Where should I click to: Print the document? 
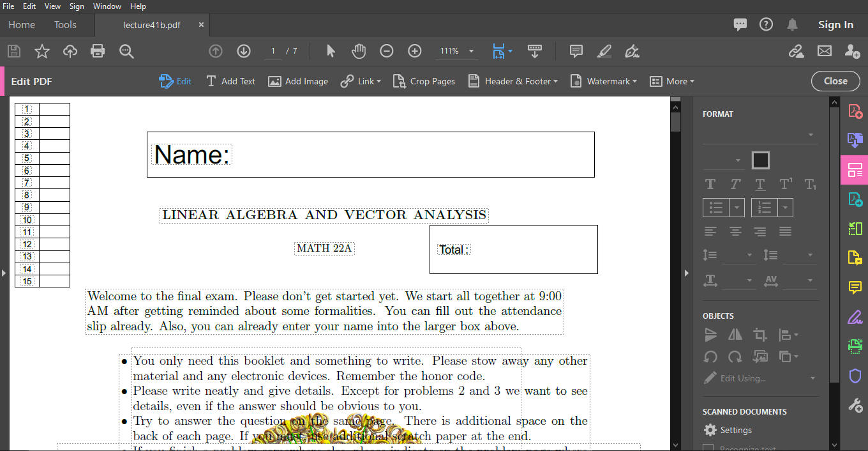(98, 51)
